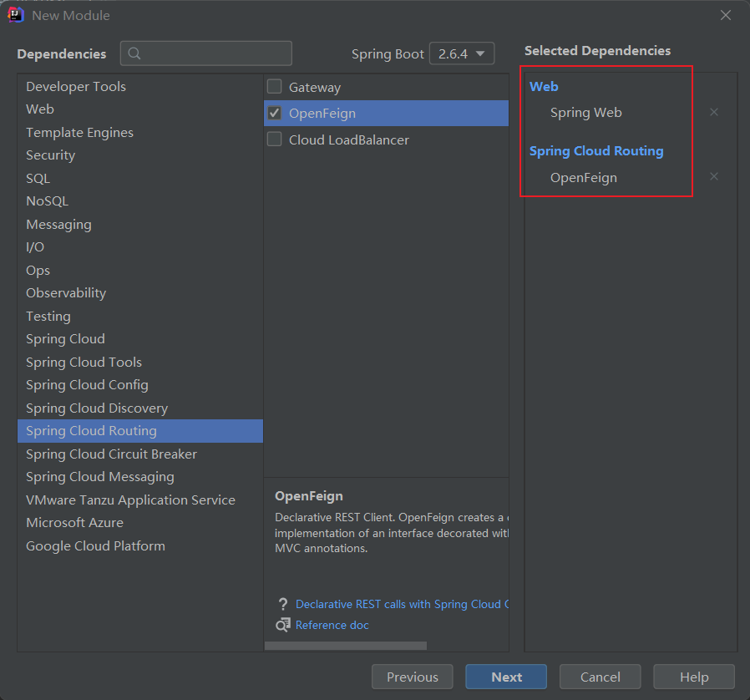Select OpenFeign in Selected Dependencies
The width and height of the screenshot is (750, 700).
(584, 178)
